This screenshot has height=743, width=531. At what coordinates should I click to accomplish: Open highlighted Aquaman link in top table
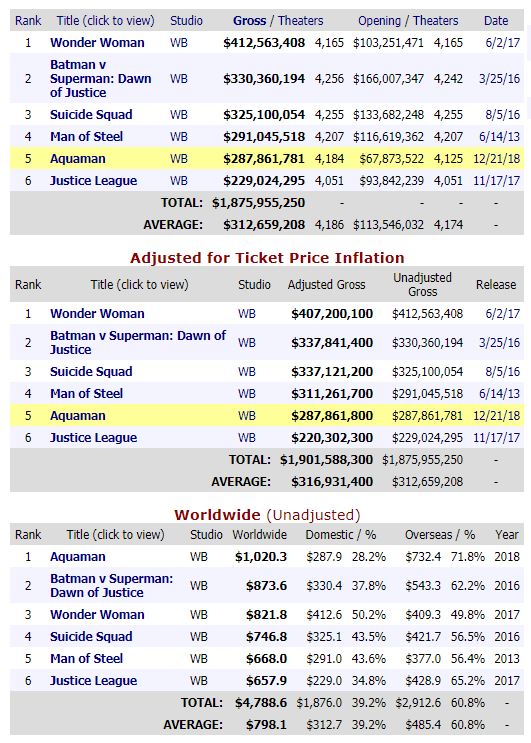click(x=78, y=159)
